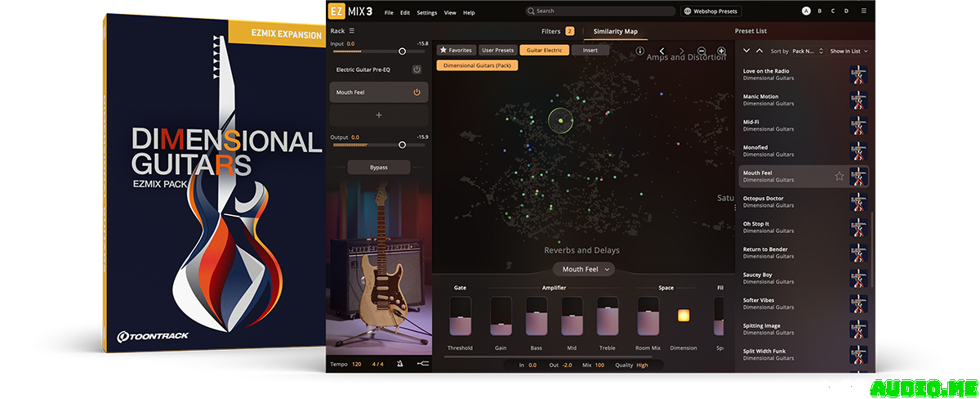Toggle the Favorites filter
Viewport: 980px width, 399px height.
tap(457, 50)
